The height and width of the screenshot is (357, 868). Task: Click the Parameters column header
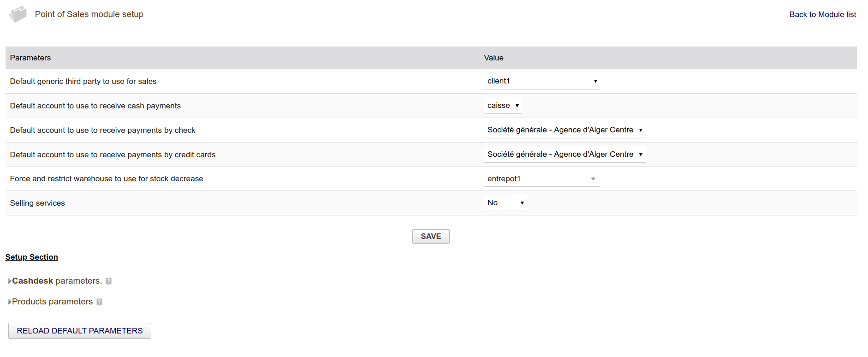(30, 58)
